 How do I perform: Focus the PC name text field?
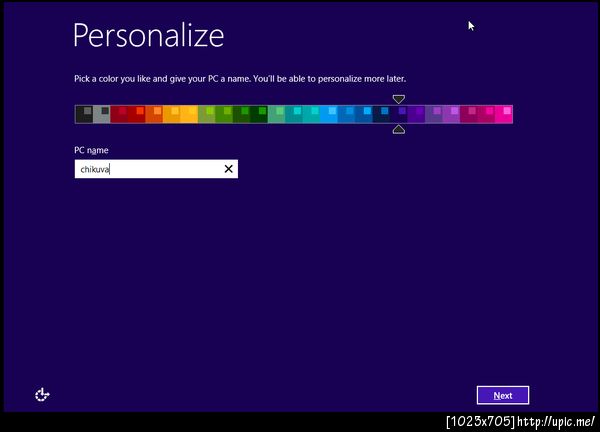(156, 169)
